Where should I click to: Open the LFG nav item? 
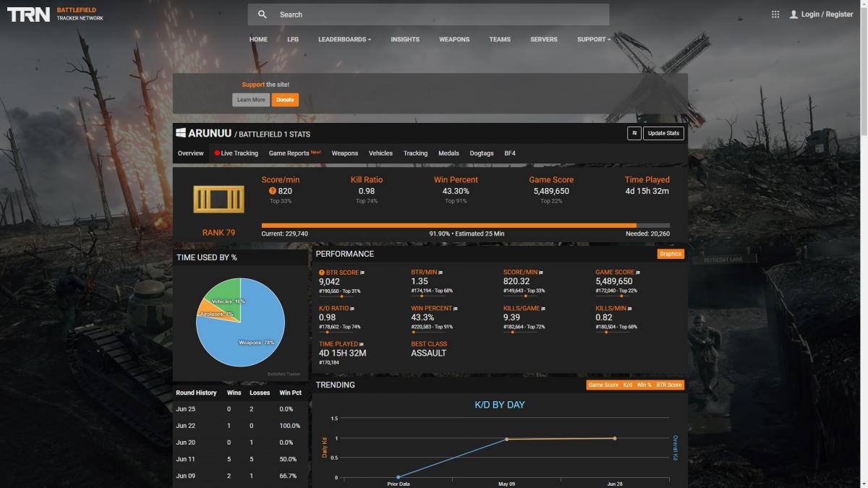tap(293, 39)
